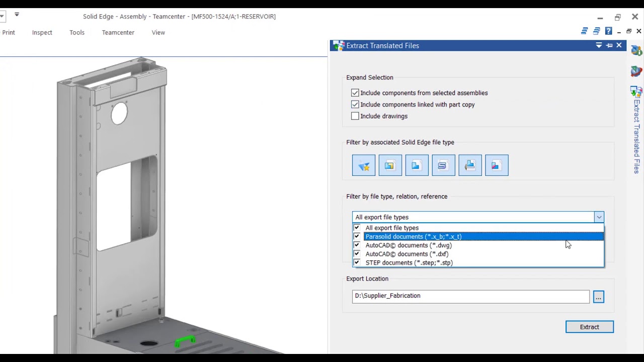The height and width of the screenshot is (362, 644).
Task: Open the Print menu
Action: [x=9, y=33]
